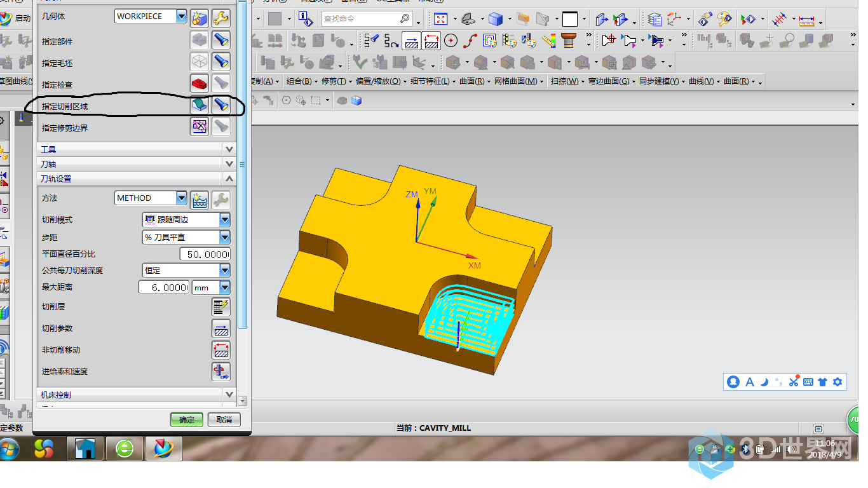Click the red S-curve icon in toolbar

pos(470,41)
